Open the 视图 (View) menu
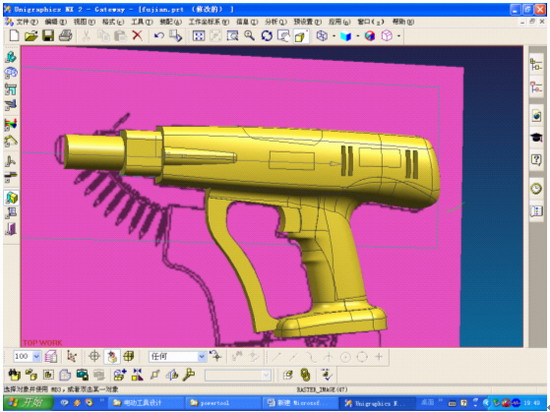Image resolution: width=550 pixels, height=412 pixels. click(x=84, y=22)
